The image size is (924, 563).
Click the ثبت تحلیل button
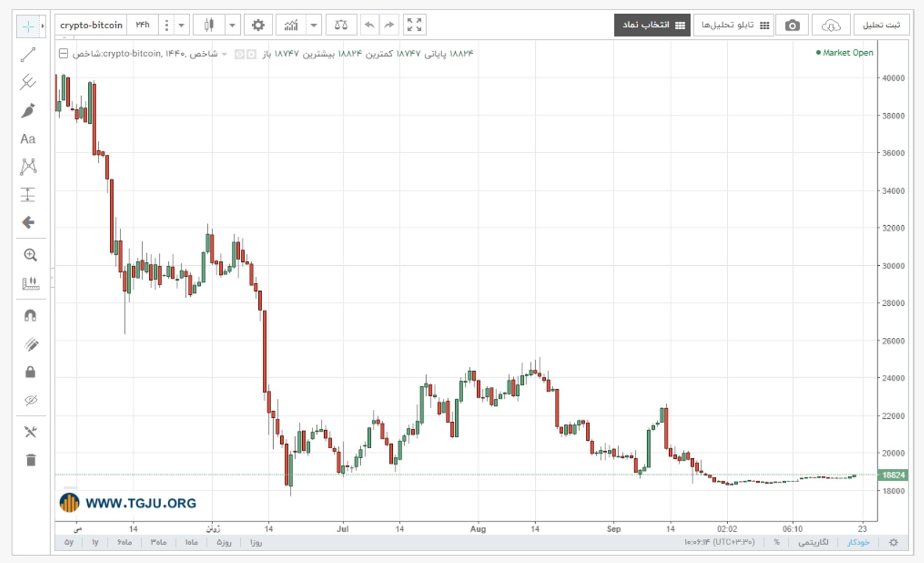pos(881,25)
